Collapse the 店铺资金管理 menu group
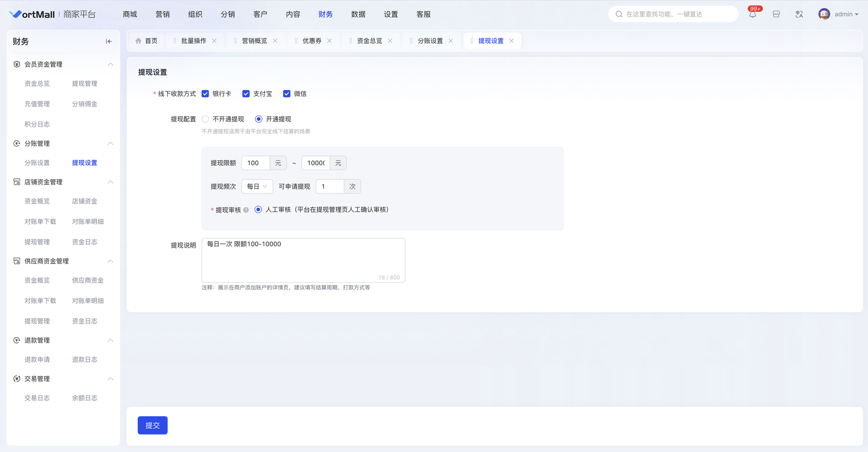 [x=110, y=182]
